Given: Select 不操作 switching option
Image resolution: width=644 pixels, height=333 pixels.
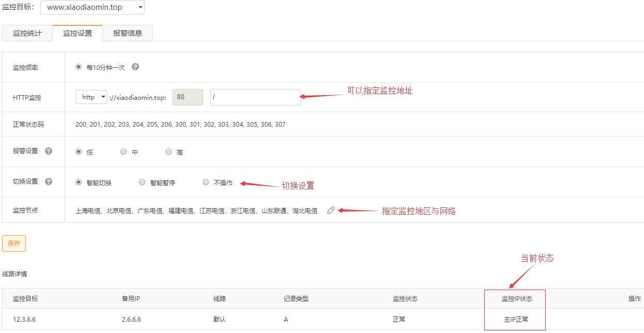Looking at the screenshot, I should click(206, 182).
